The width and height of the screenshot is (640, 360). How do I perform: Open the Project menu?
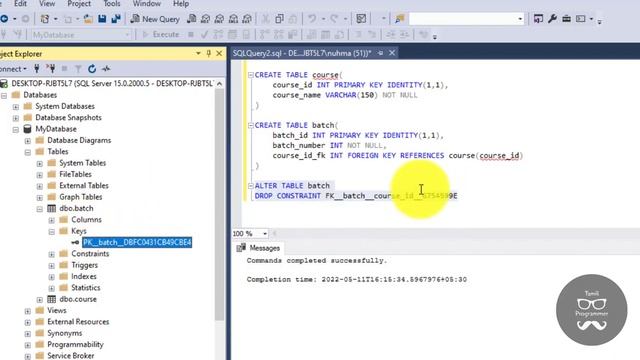point(79,4)
